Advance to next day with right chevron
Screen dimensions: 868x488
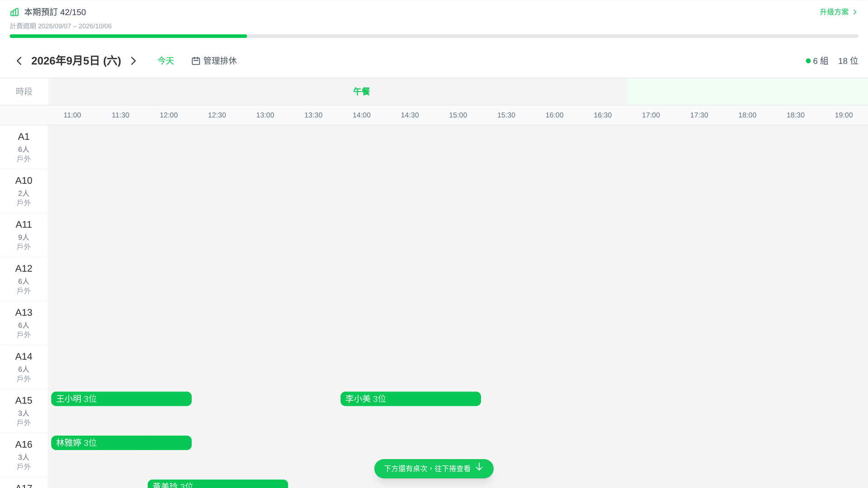coord(133,61)
